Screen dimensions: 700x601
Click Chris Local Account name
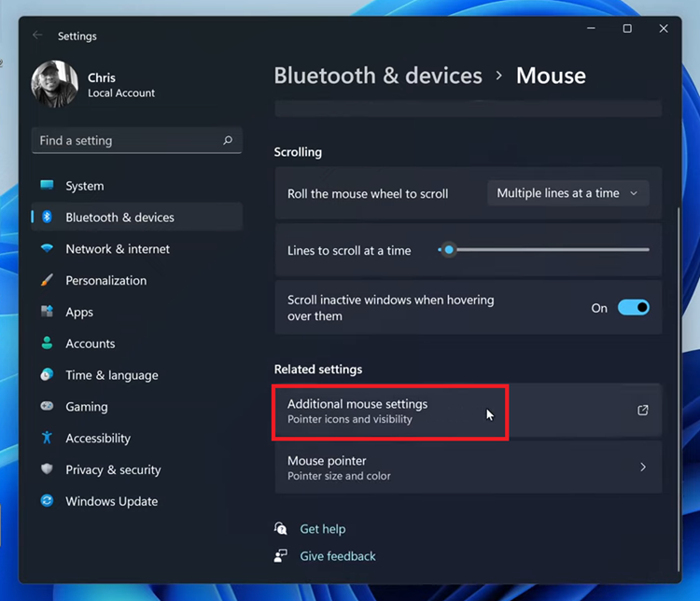click(x=121, y=85)
